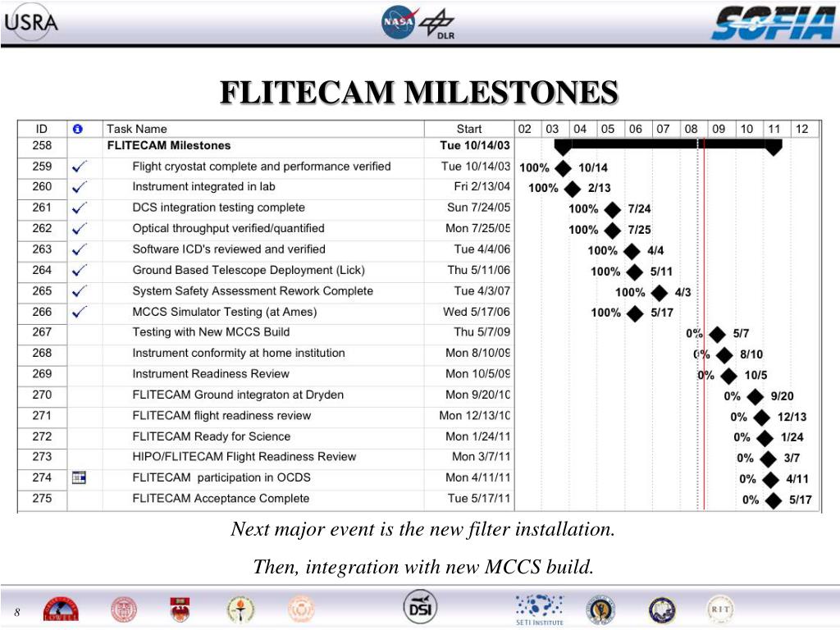Viewport: 840px width, 630px height.
Task: Click the DLR logo
Action: tap(436, 25)
